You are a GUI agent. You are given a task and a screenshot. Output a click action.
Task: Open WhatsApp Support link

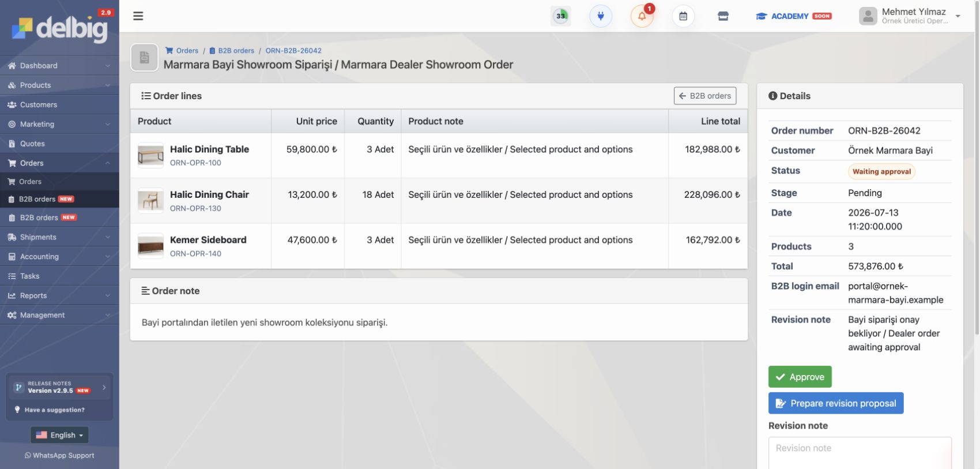click(x=59, y=455)
